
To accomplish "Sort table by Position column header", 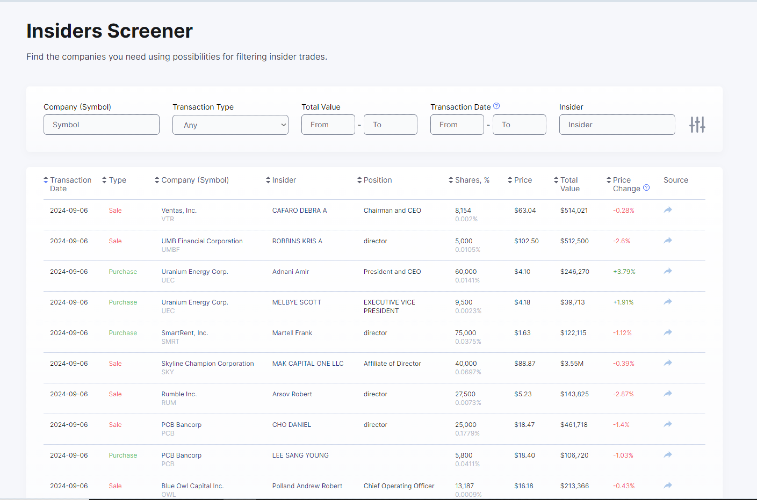I will pos(374,180).
